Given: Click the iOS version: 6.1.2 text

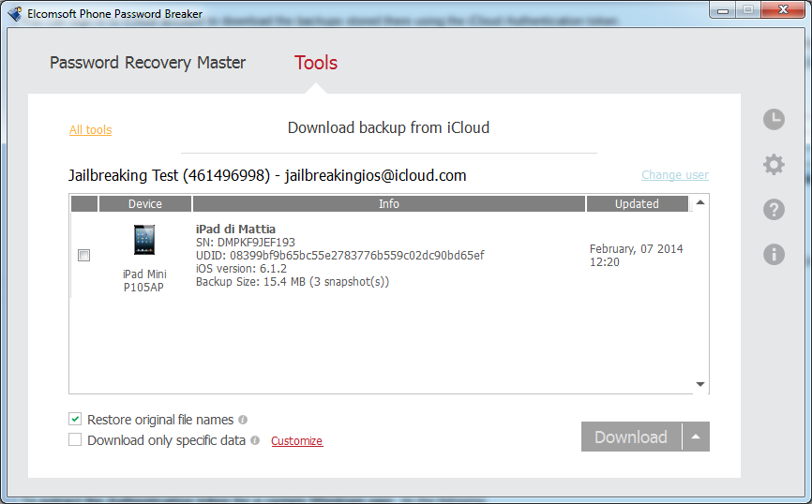Looking at the screenshot, I should click(241, 269).
